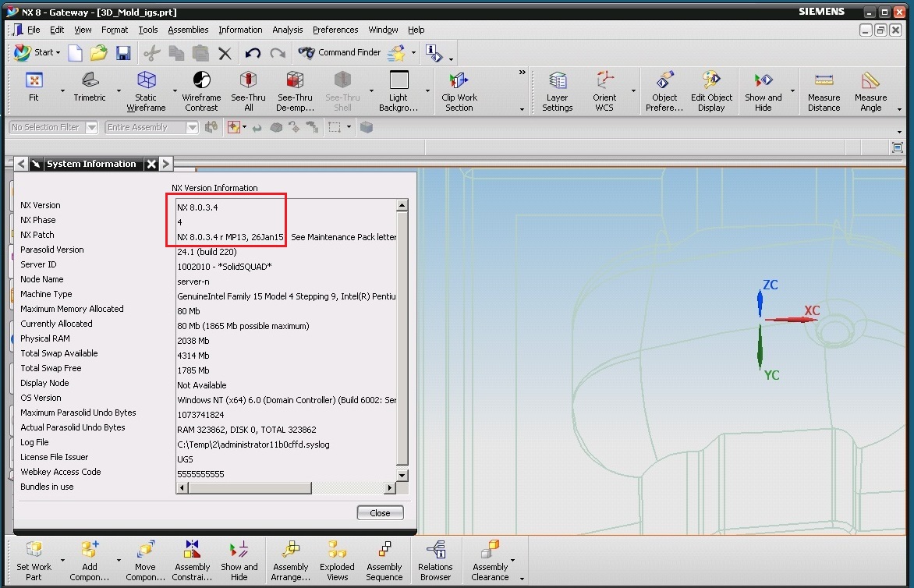The height and width of the screenshot is (588, 914).
Task: Expand the Add Component dropdown
Action: [x=119, y=561]
